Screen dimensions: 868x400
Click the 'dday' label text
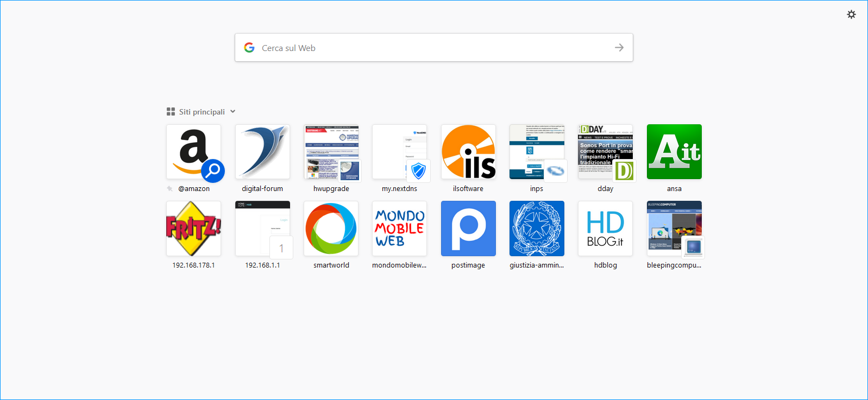(x=606, y=188)
